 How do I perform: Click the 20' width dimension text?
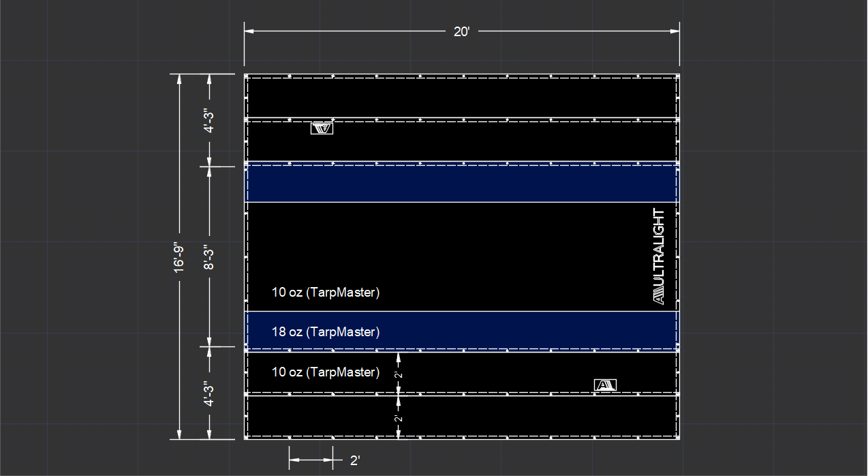(x=462, y=31)
